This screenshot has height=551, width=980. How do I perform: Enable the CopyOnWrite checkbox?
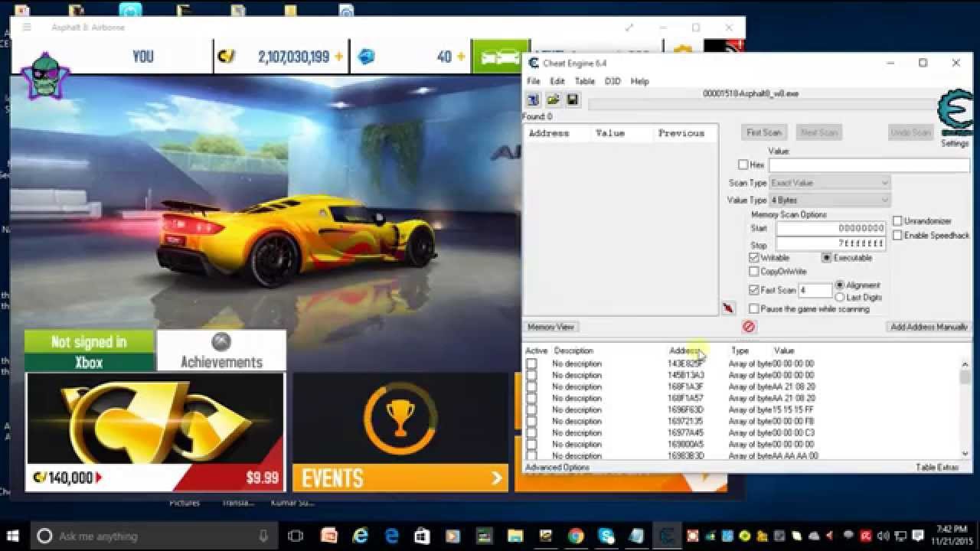[x=754, y=272]
